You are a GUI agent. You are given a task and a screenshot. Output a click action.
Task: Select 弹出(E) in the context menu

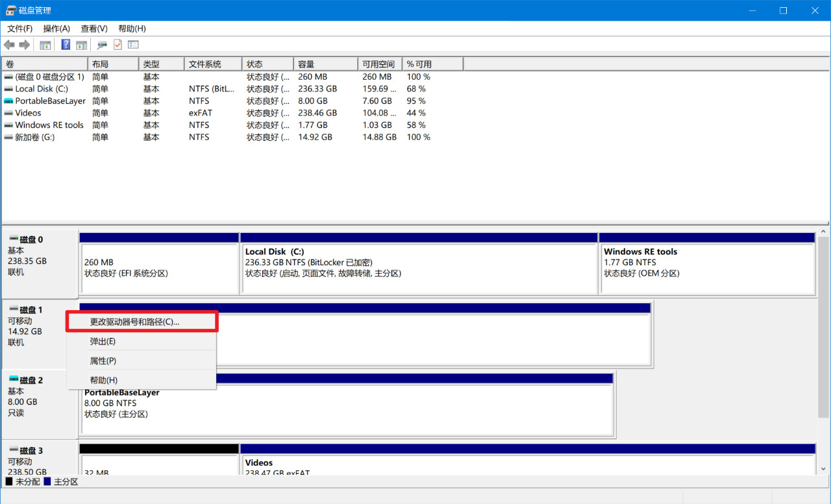[x=103, y=341]
